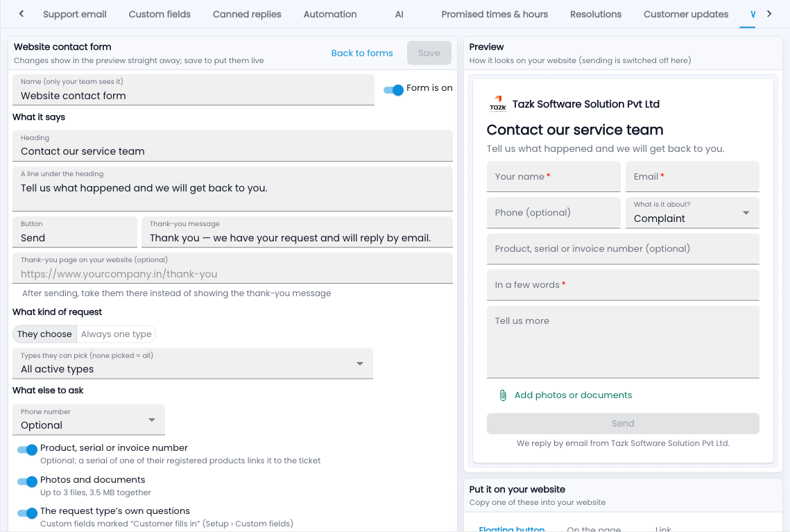The height and width of the screenshot is (532, 790).
Task: Select the They choose option
Action: [x=44, y=334]
